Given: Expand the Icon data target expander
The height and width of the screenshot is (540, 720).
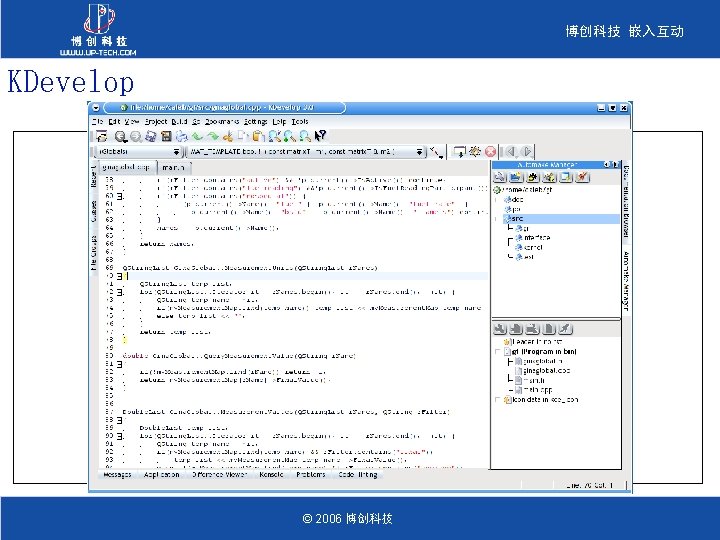Looking at the screenshot, I should (x=497, y=400).
